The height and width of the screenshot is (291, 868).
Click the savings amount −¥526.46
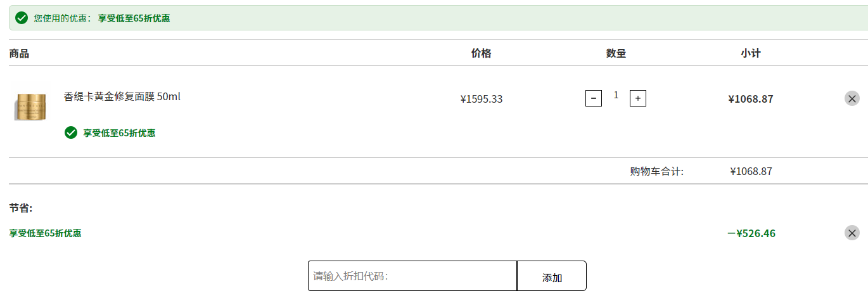pyautogui.click(x=751, y=233)
